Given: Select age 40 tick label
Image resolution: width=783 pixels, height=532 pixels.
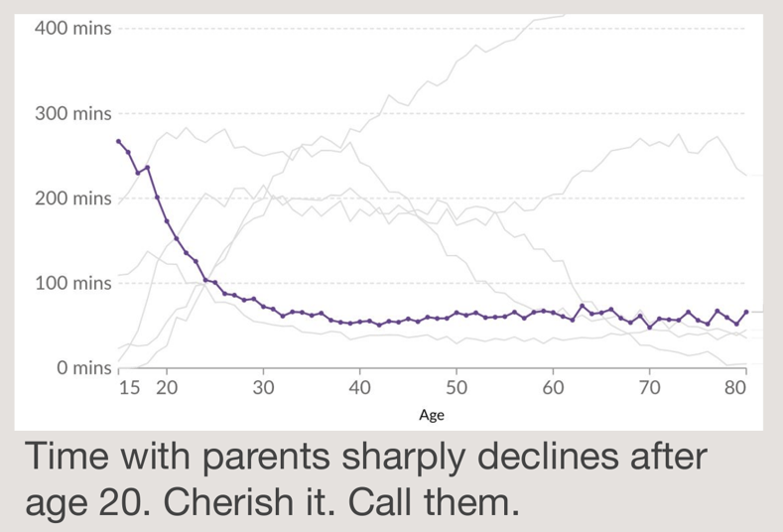Looking at the screenshot, I should point(359,388).
